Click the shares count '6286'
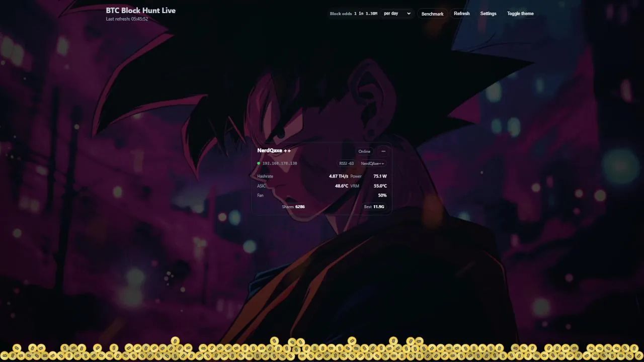 point(300,207)
